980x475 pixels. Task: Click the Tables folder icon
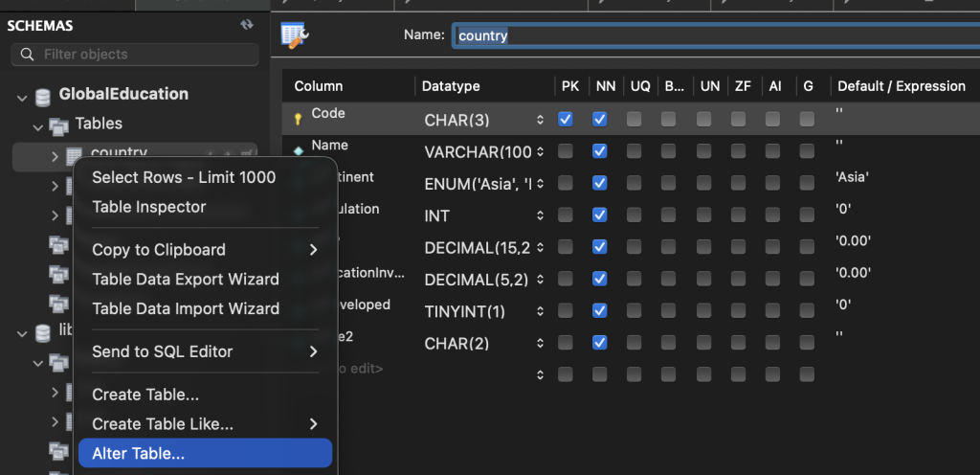click(59, 124)
